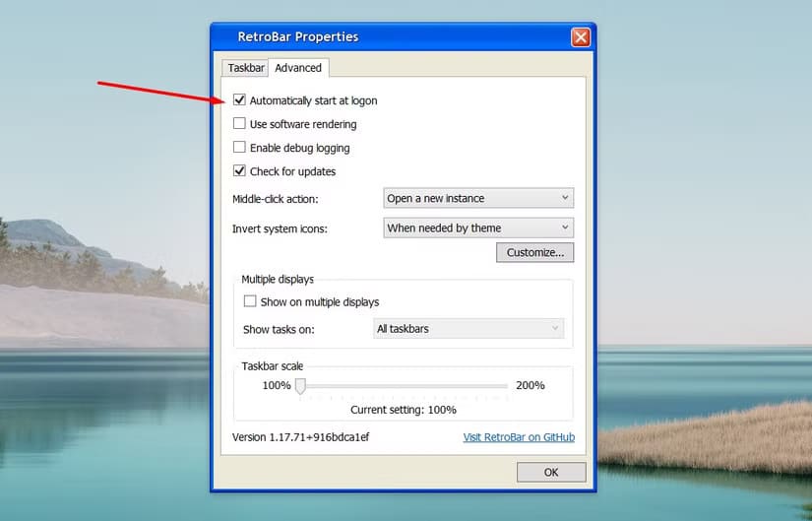Click the Customize... button
The width and height of the screenshot is (812, 521).
[535, 252]
